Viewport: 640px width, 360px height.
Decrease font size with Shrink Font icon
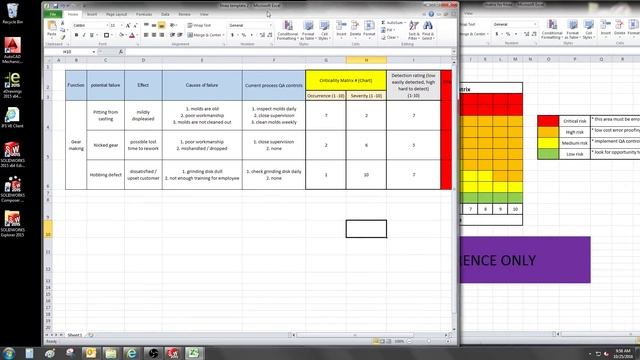coord(135,25)
